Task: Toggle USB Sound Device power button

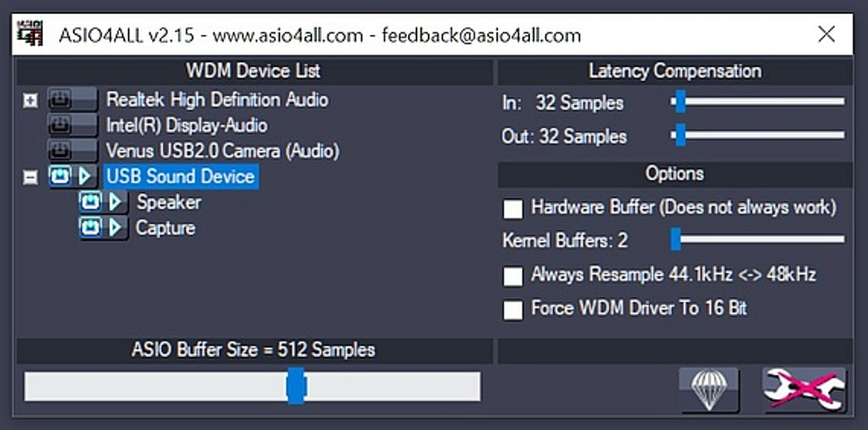Action: pyautogui.click(x=60, y=176)
